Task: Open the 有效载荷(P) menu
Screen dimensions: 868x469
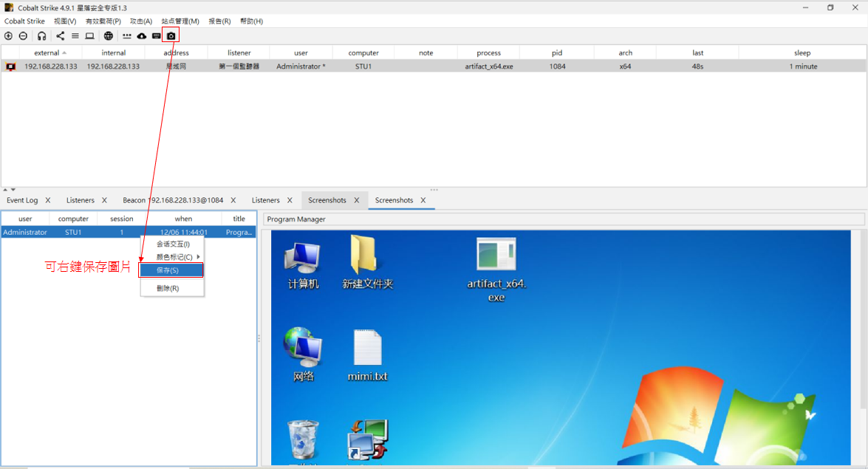Action: point(103,21)
